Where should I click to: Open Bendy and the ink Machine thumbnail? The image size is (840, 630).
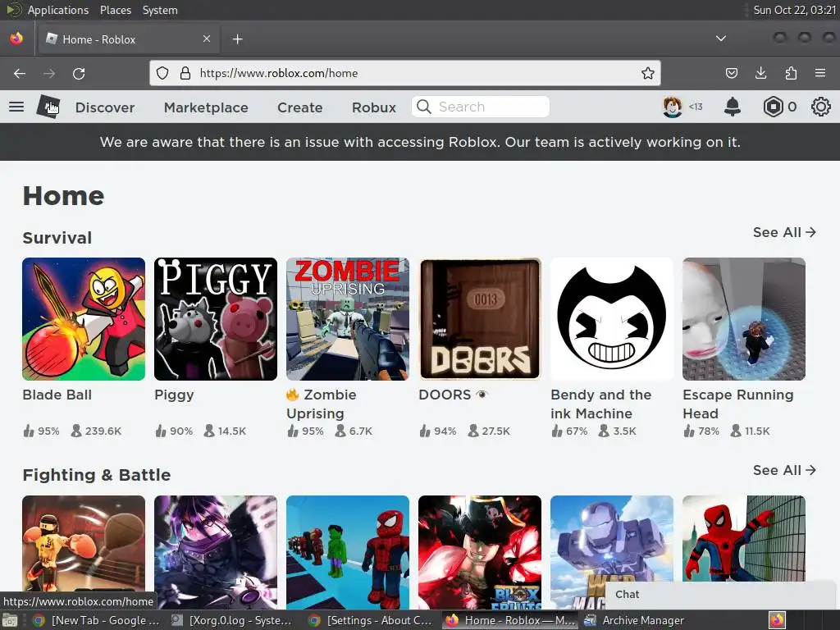612,319
